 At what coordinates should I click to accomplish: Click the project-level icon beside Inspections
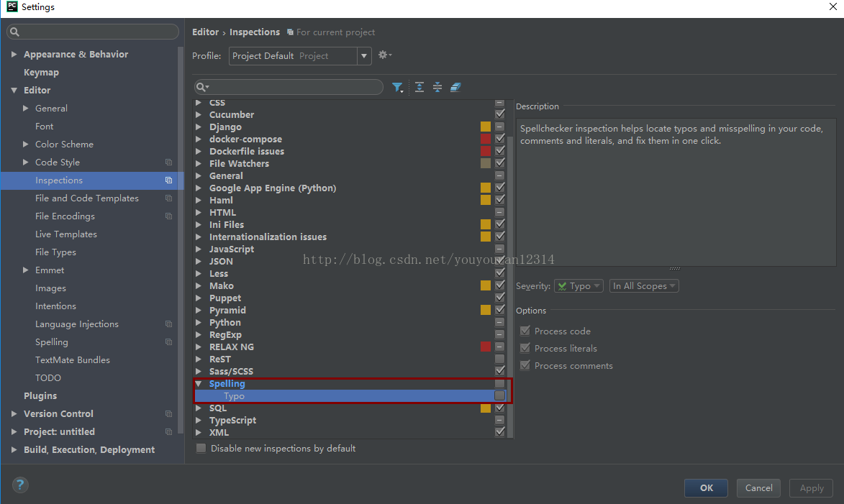[x=168, y=180]
